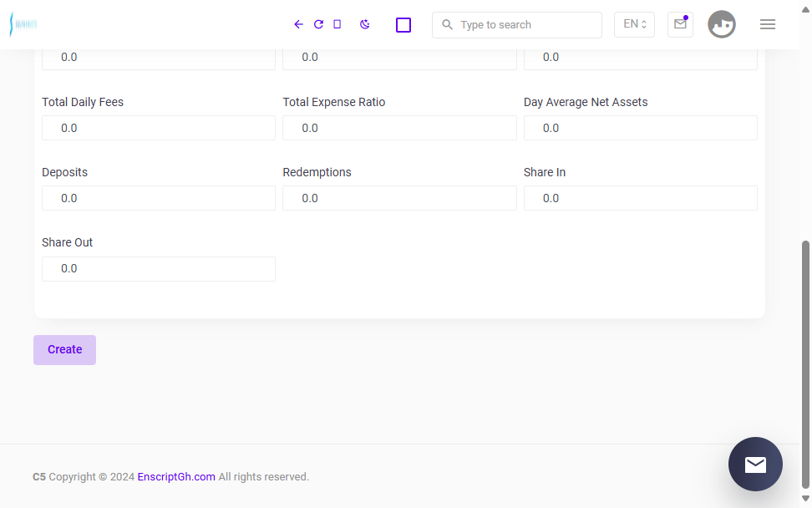Click the Total Daily Fees input
Viewport: 812px width, 508px height.
[x=159, y=128]
